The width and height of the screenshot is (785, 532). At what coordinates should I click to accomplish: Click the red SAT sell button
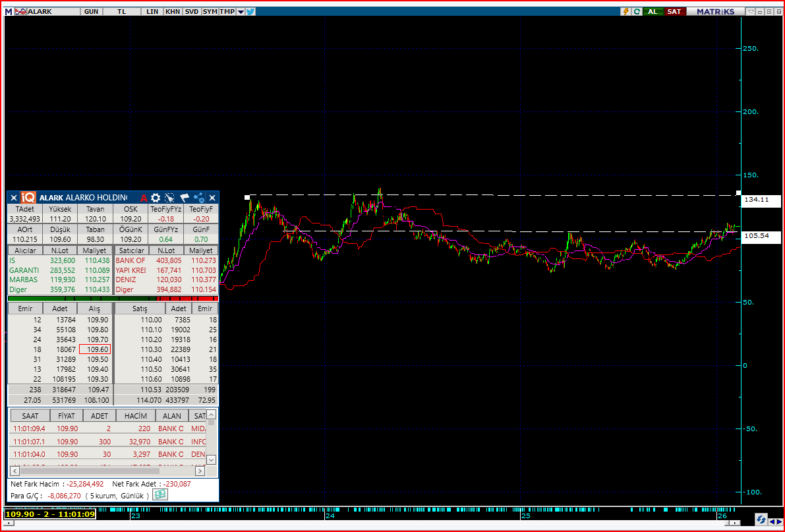(x=674, y=11)
